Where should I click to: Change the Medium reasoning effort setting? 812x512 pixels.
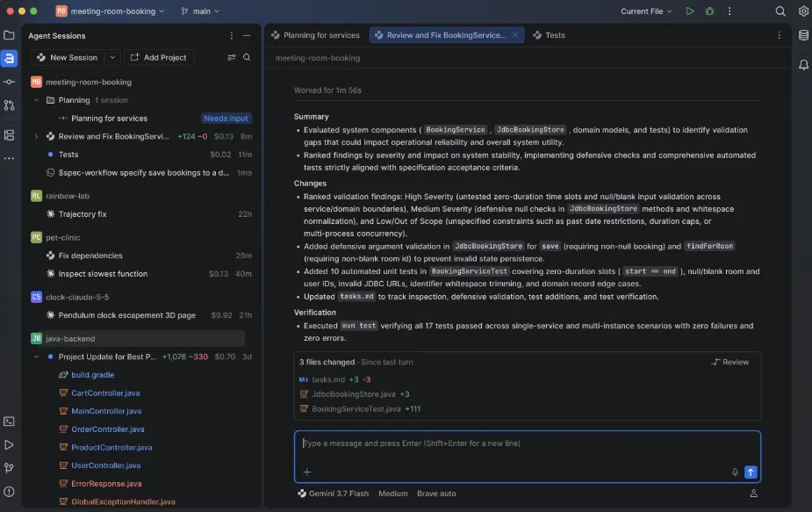(393, 494)
